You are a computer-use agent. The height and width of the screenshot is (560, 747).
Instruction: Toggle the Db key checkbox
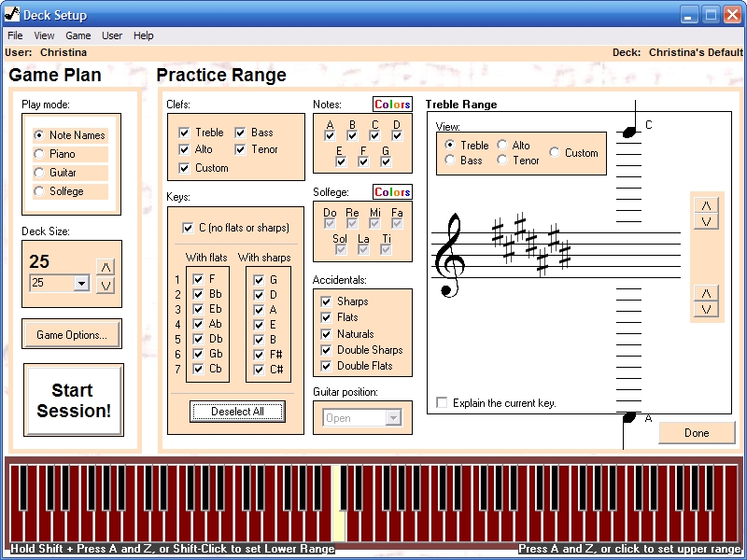coord(198,339)
